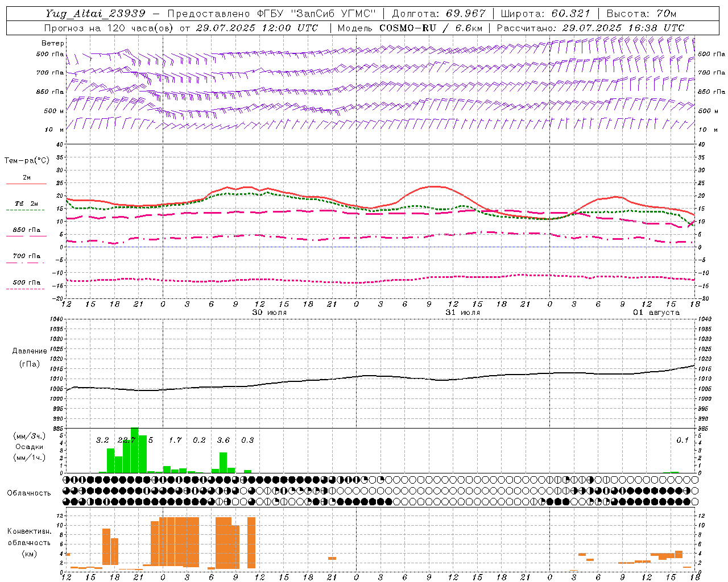Select the latitude value 60.321
Image resolution: width=728 pixels, height=582 pixels.
[571, 14]
